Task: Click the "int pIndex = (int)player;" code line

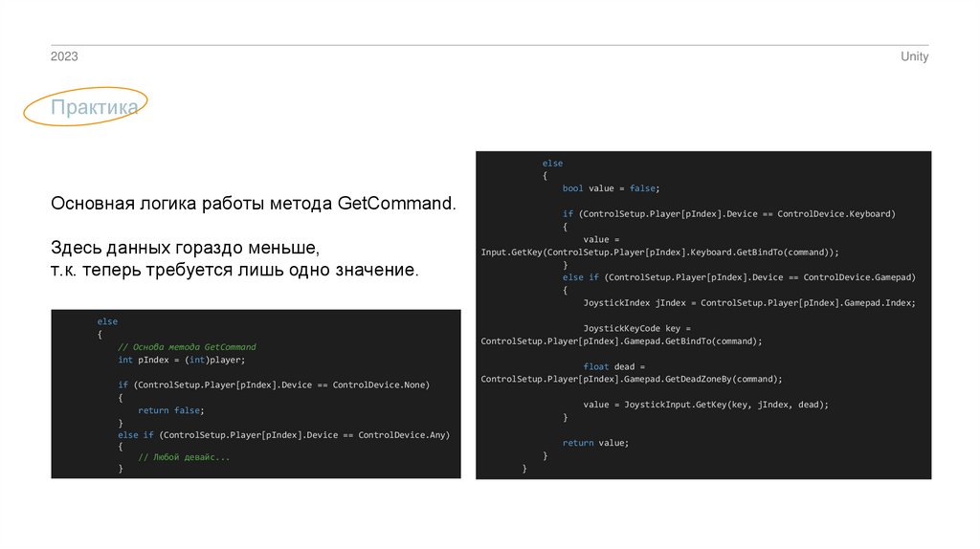Action: [182, 360]
